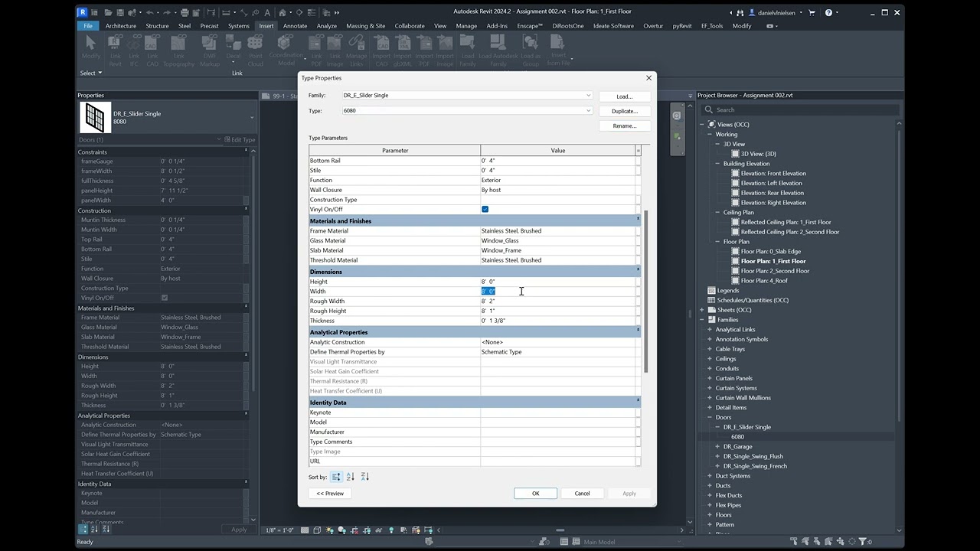The image size is (980, 551).
Task: Open the Manage Links ribbon tool
Action: [x=357, y=51]
